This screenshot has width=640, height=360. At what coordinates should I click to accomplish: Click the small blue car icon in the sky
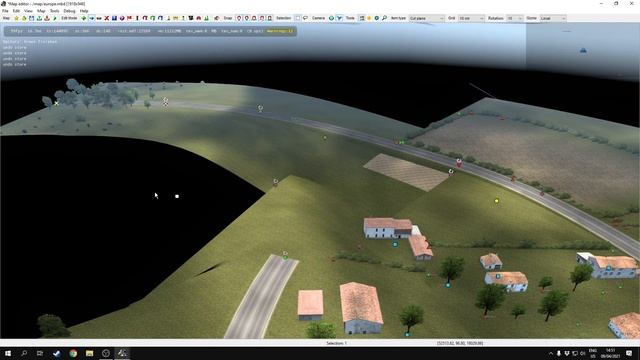point(583,50)
